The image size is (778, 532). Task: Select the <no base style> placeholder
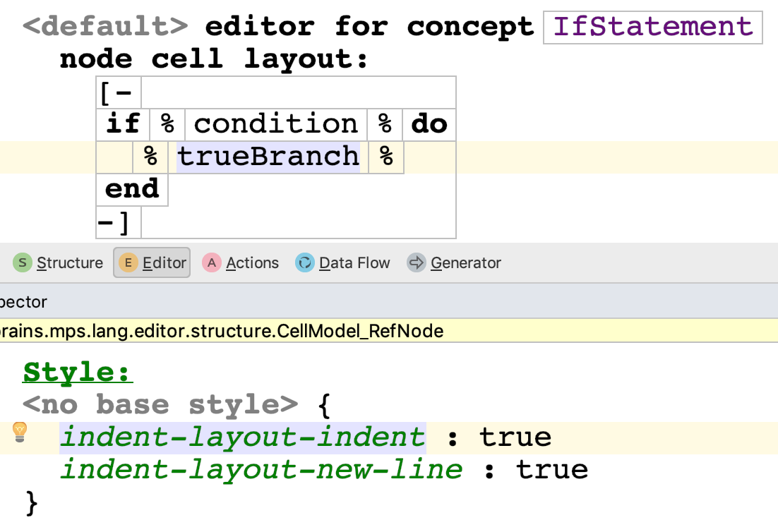point(160,405)
